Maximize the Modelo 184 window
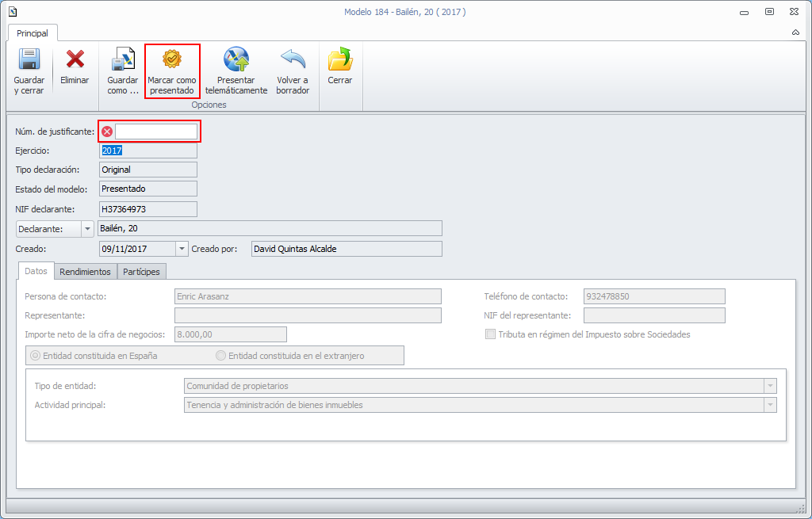This screenshot has width=812, height=519. point(769,12)
